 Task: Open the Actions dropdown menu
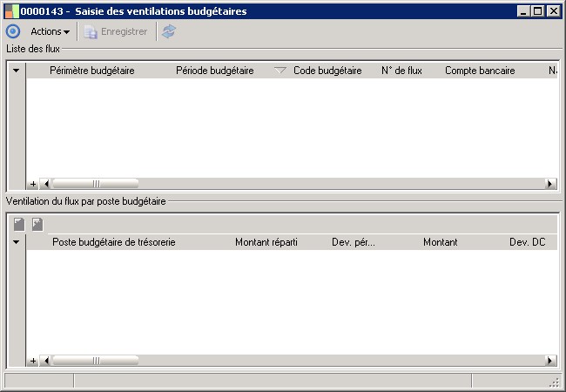(51, 31)
